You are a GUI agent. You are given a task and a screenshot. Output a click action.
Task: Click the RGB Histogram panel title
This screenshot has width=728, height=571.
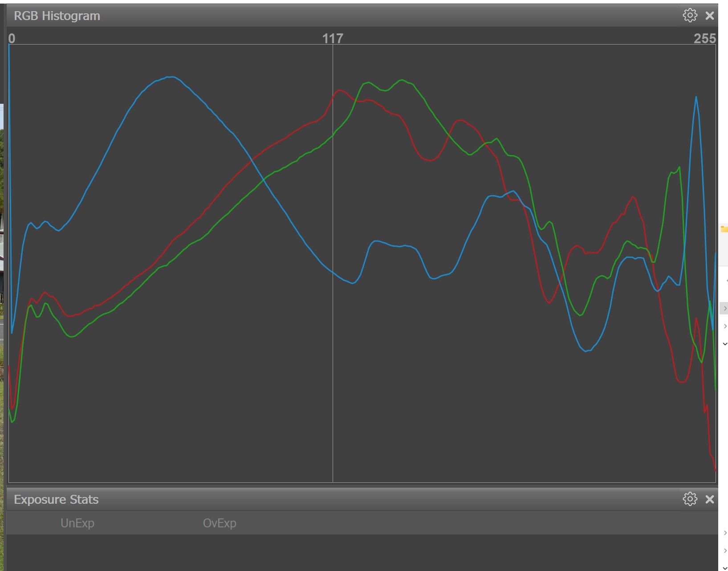(57, 16)
